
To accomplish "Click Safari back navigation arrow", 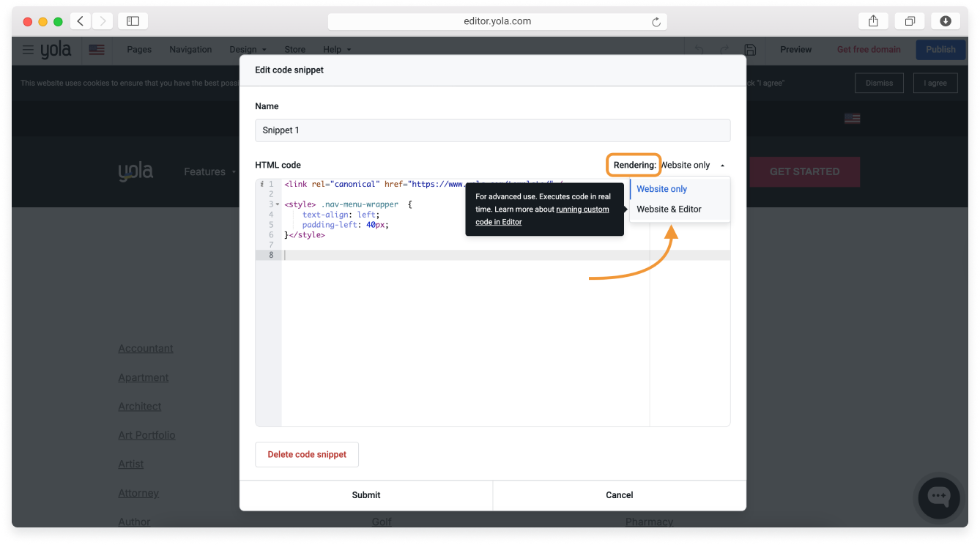I will pyautogui.click(x=81, y=21).
